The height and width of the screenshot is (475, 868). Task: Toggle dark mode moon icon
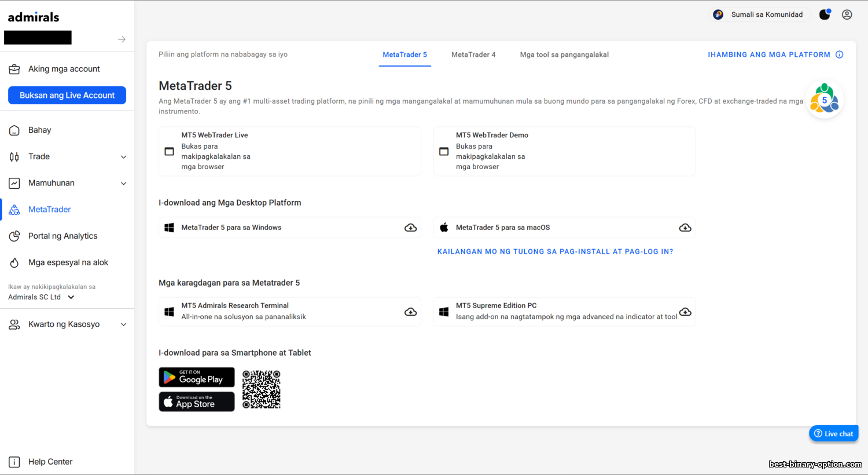coord(824,14)
